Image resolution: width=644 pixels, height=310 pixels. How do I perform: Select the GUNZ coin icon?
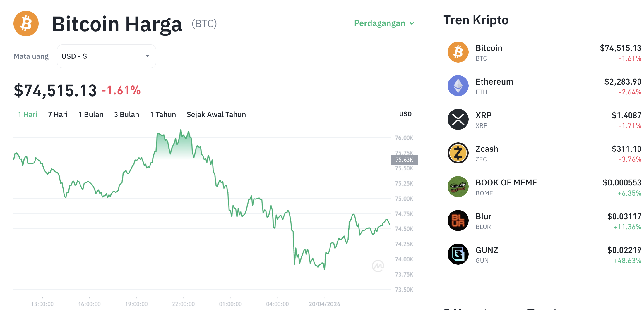pyautogui.click(x=458, y=254)
